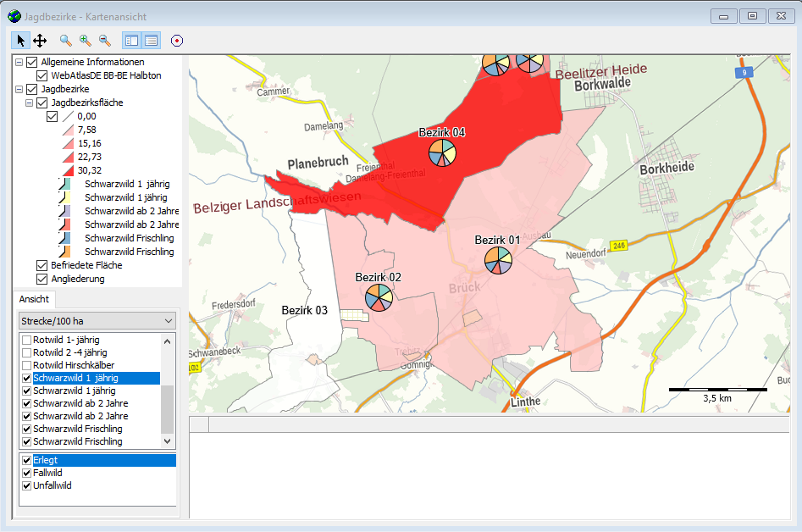Screen dimensions: 802x532
Task: Click the plain magnifier zoom tool
Action: tap(66, 40)
